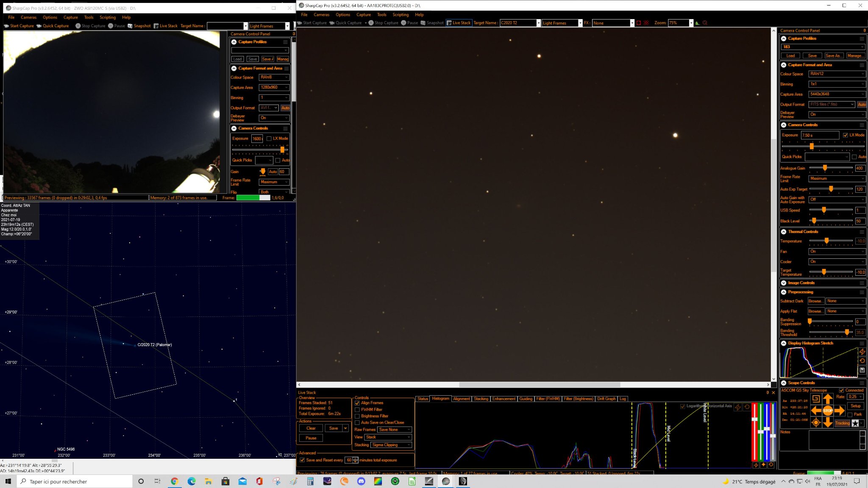Image resolution: width=868 pixels, height=488 pixels.
Task: Open the Stacking Sigma Clipping dropdown
Action: click(x=391, y=445)
